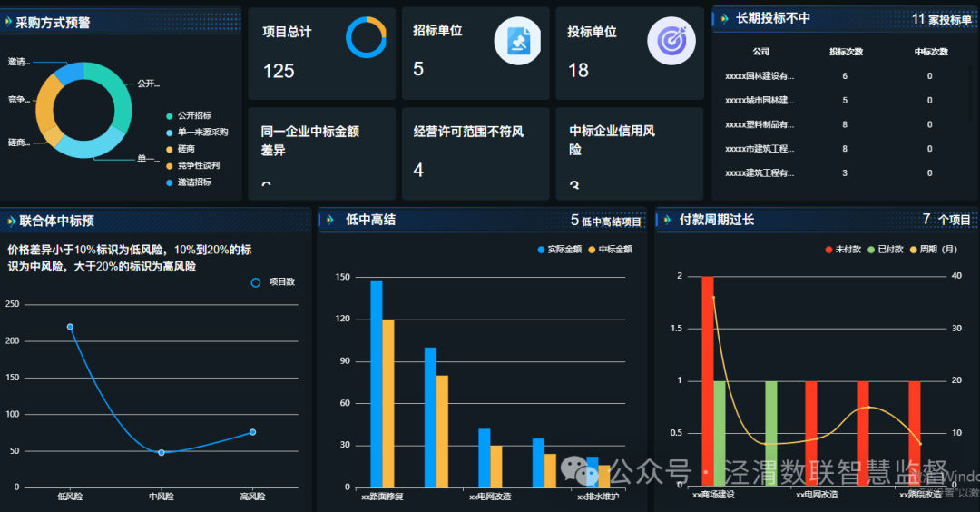
Task: Toggle the 单一来源采购 legend item
Action: (x=197, y=132)
